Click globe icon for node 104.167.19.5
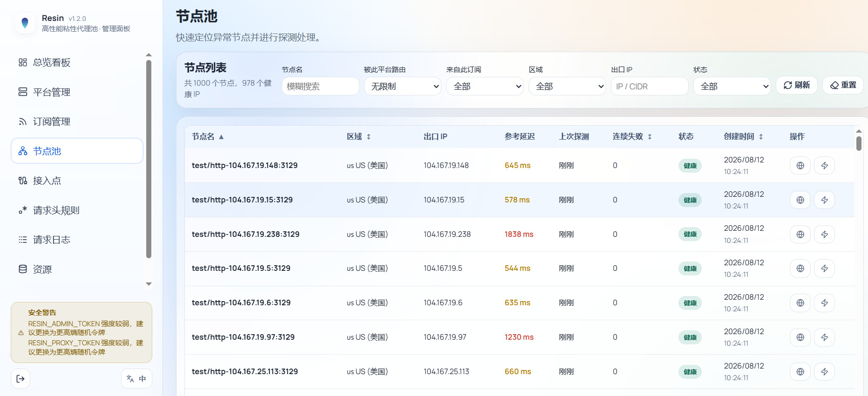This screenshot has width=868, height=396. (800, 268)
